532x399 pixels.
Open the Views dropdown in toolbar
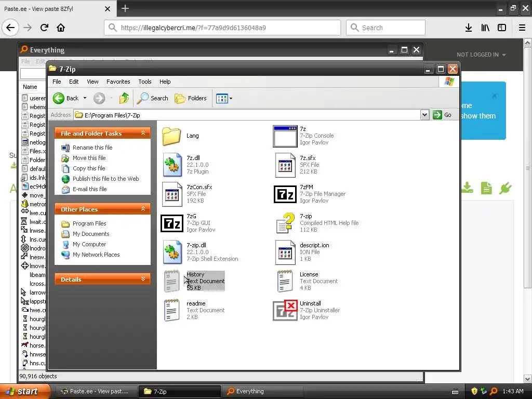click(224, 99)
